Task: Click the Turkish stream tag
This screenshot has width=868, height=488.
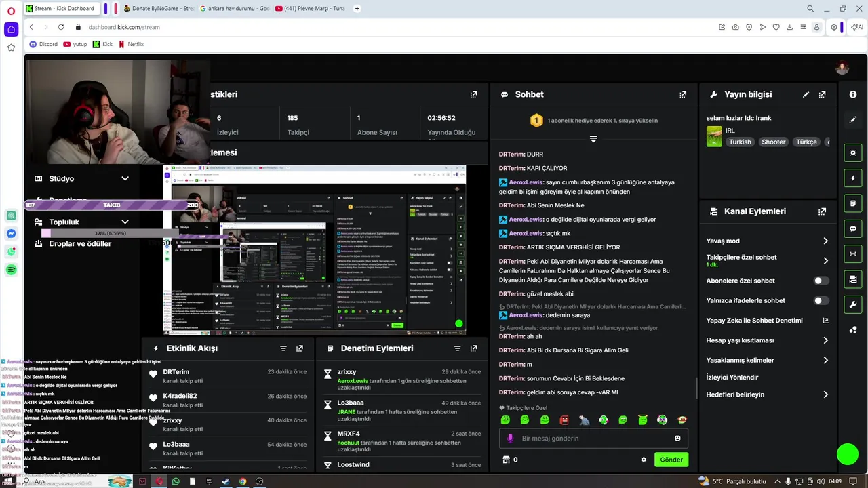Action: [x=740, y=142]
